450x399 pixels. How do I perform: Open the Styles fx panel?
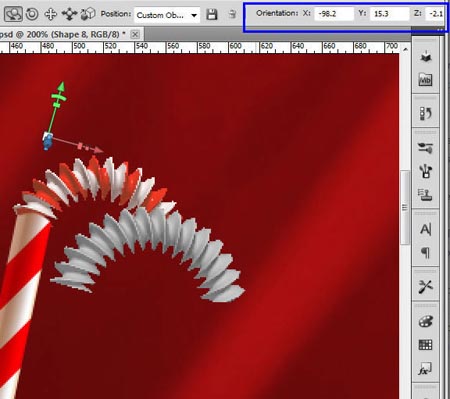pyautogui.click(x=425, y=369)
